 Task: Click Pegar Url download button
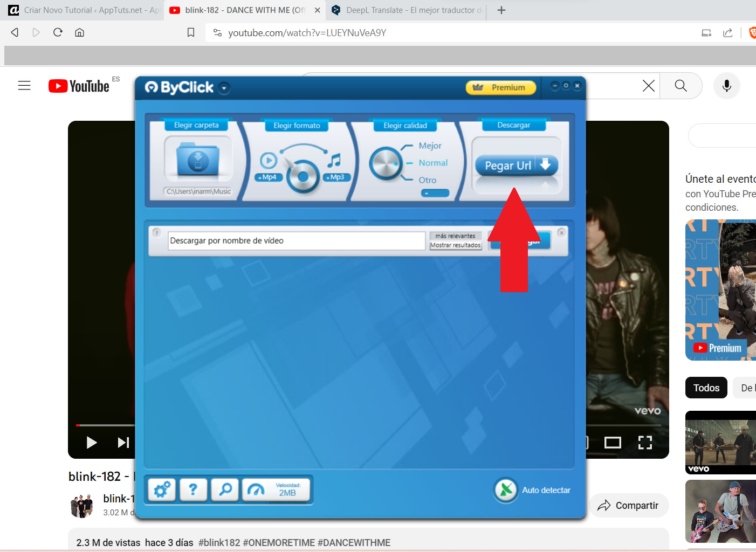tap(517, 165)
